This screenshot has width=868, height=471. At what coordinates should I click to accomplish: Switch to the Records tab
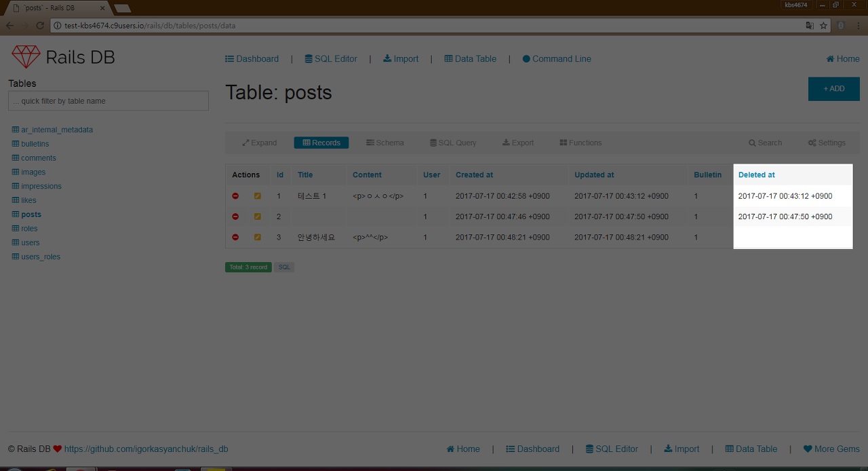[x=321, y=143]
